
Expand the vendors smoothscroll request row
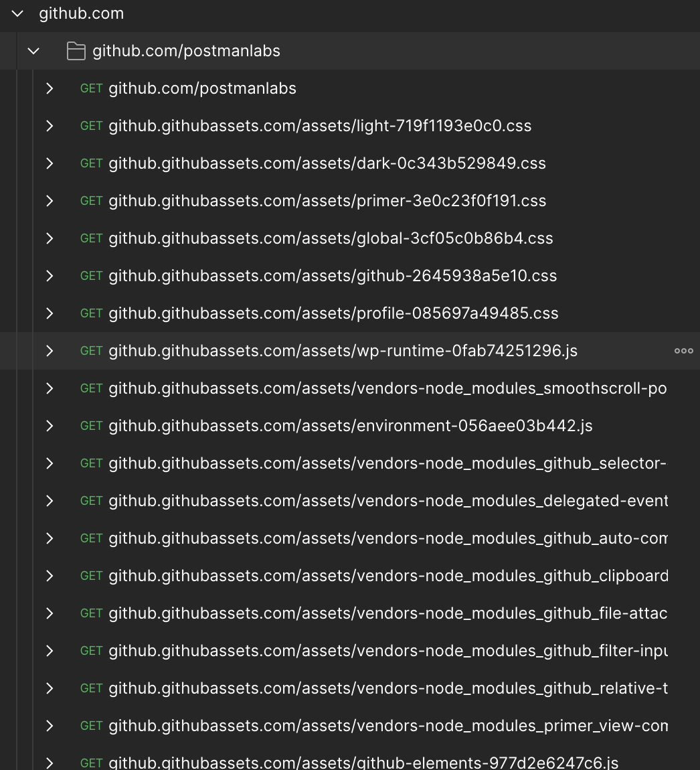pos(50,388)
